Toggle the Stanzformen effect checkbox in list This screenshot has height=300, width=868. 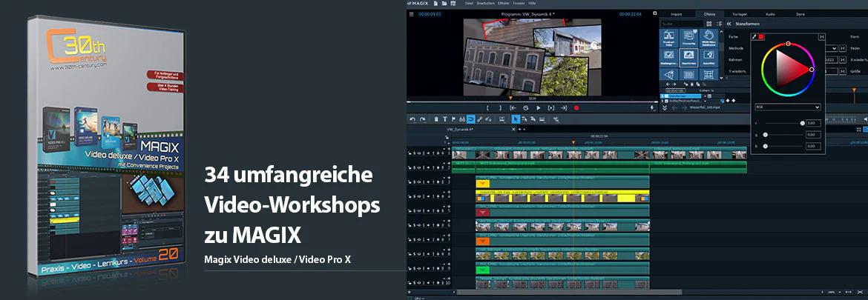(x=666, y=96)
